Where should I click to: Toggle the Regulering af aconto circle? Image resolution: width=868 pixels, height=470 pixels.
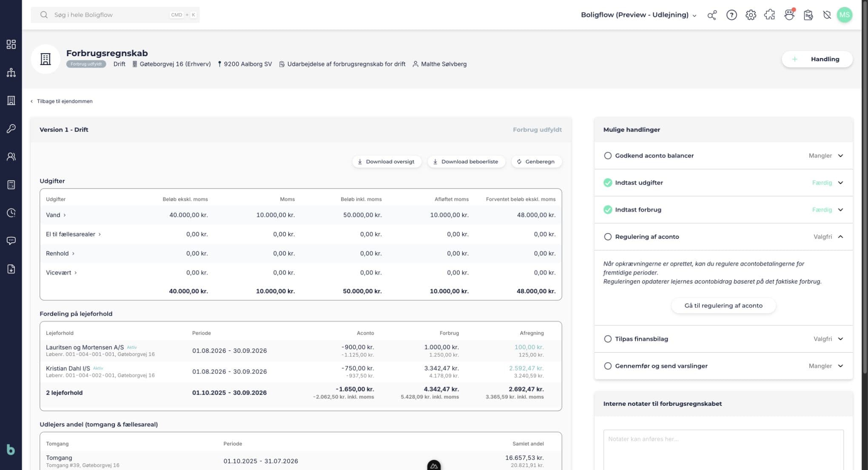(x=608, y=237)
